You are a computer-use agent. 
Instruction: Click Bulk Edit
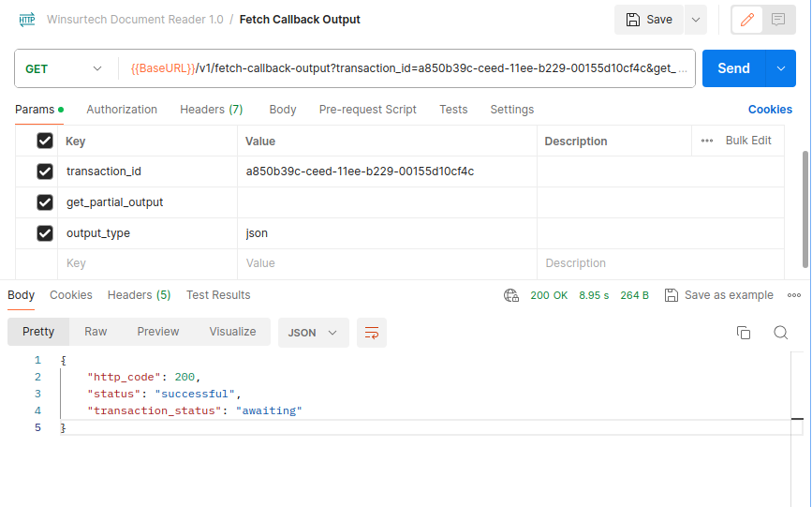pos(748,141)
